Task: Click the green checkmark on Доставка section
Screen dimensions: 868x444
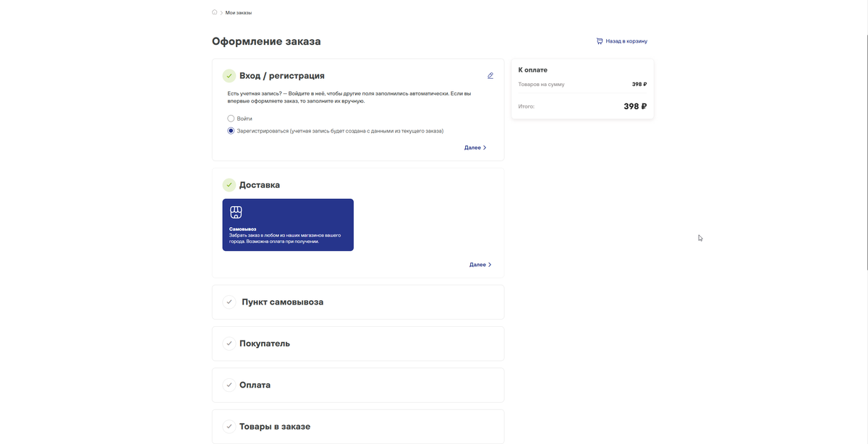Action: pyautogui.click(x=229, y=184)
